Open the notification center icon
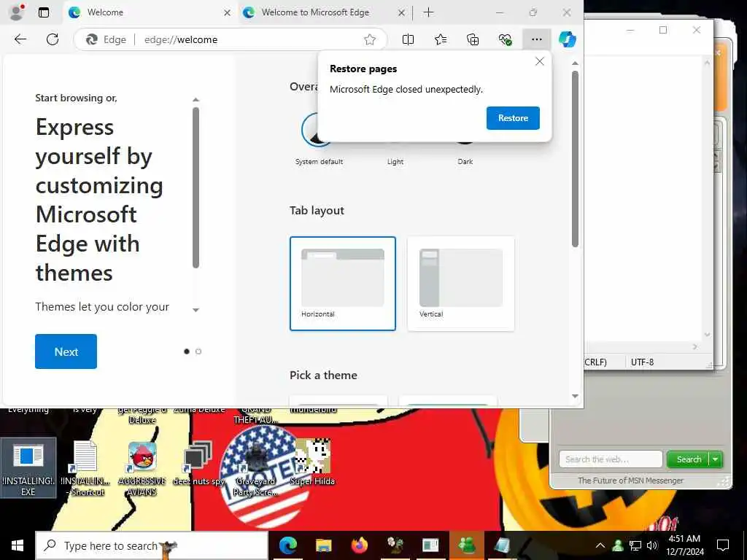Screen dimensions: 747x560 [x=723, y=545]
